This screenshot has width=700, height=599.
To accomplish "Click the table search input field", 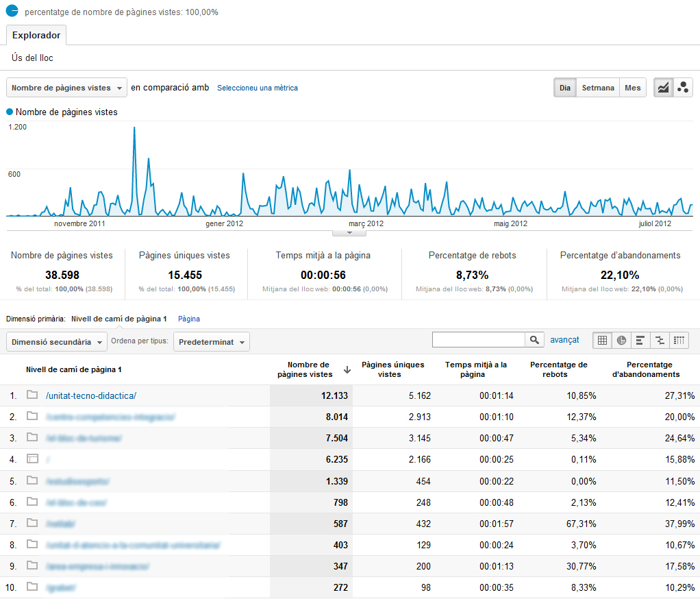I will [x=478, y=340].
